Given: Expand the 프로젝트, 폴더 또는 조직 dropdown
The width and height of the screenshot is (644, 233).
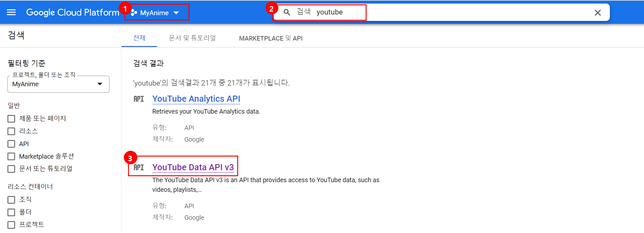Looking at the screenshot, I should coord(58,84).
